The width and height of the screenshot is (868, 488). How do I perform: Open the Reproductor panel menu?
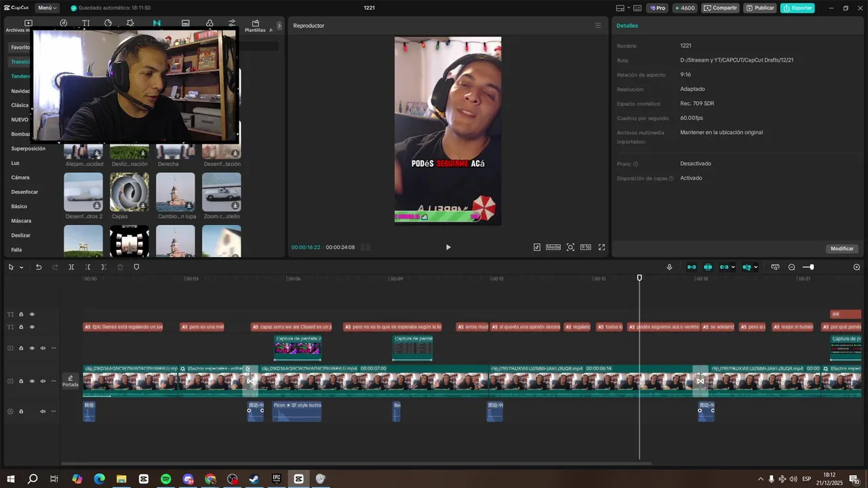pyautogui.click(x=597, y=26)
